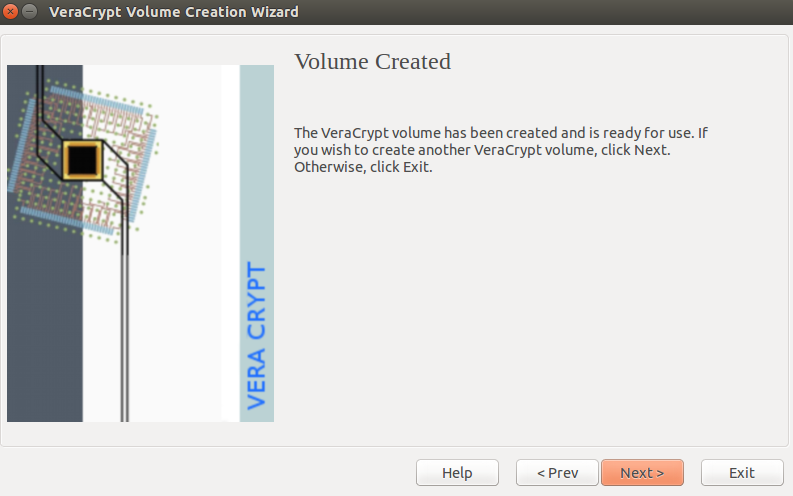Select the dotted circuit grid graphic
Screen dimensions: 793x496
(83, 160)
